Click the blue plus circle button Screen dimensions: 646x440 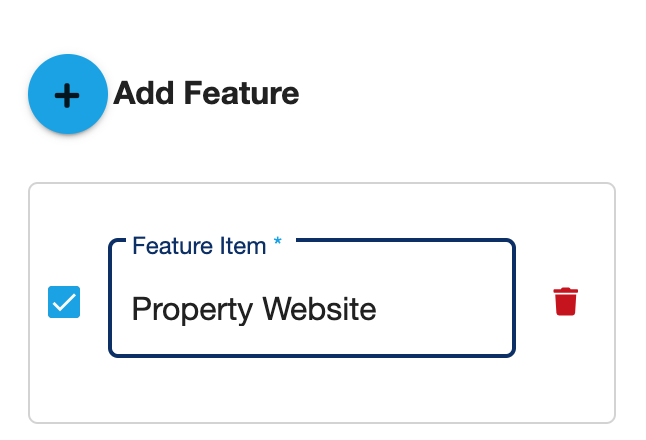[68, 94]
